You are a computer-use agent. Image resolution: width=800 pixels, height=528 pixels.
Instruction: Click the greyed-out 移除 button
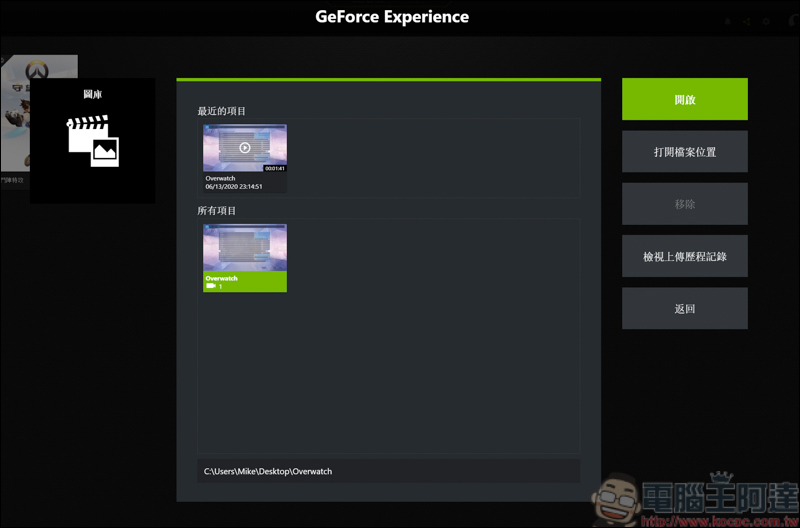[x=685, y=204]
